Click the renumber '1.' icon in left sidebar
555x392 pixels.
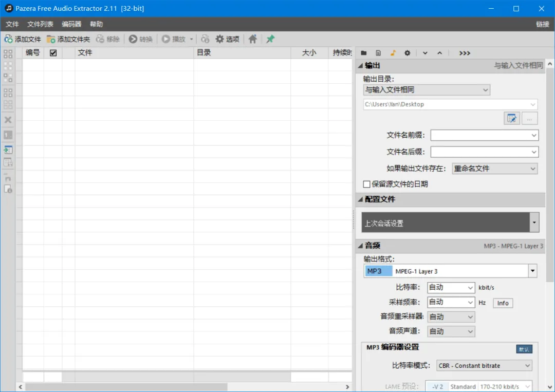coord(8,135)
